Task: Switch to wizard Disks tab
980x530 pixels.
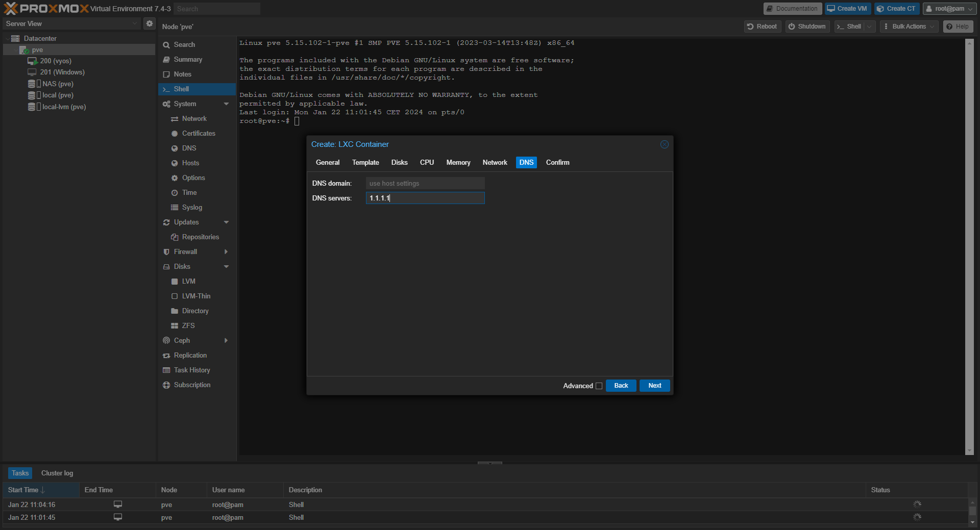Action: [x=399, y=162]
